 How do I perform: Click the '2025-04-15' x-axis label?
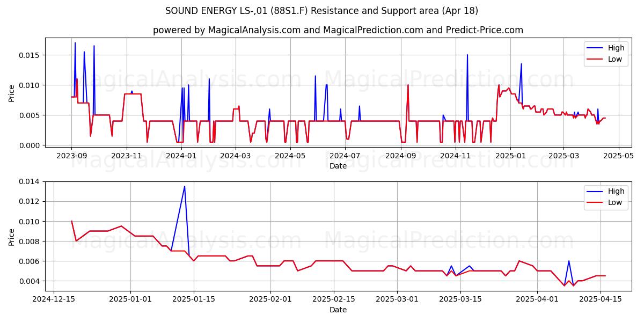pos(601,299)
